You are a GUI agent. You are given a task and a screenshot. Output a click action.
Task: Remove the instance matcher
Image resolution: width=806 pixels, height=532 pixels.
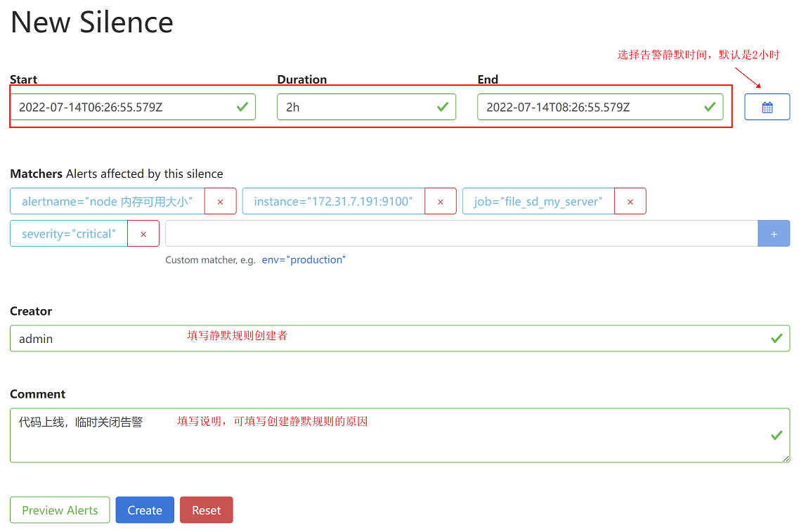coord(441,202)
